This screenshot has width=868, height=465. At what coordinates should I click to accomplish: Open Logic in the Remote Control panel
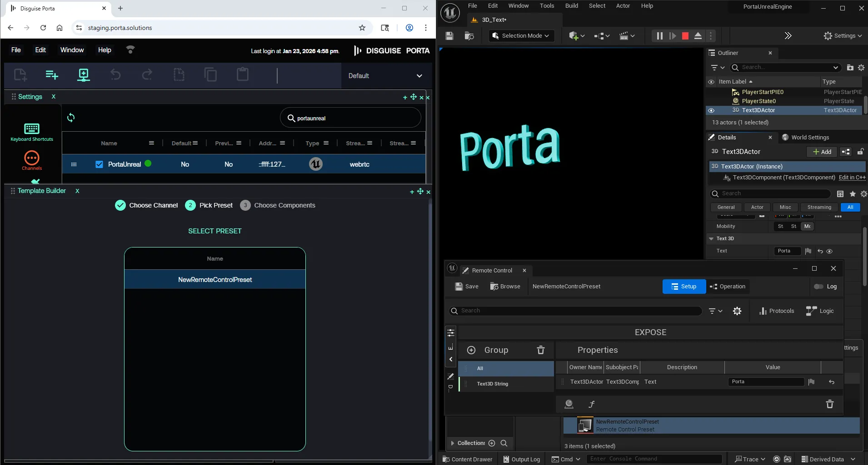tap(821, 311)
